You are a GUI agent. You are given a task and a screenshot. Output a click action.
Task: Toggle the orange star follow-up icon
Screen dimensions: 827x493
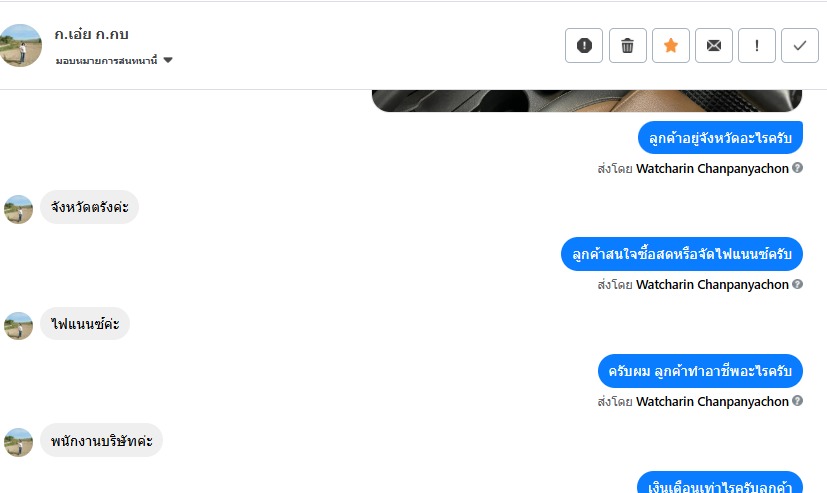pos(671,45)
